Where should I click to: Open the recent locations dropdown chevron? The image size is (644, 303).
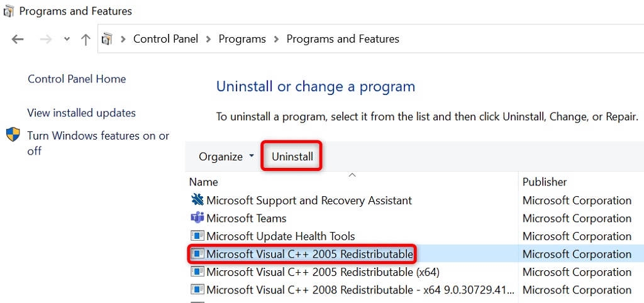pyautogui.click(x=67, y=39)
